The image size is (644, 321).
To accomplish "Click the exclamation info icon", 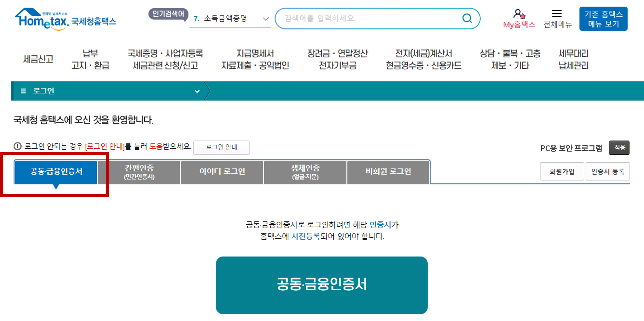I will 18,146.
